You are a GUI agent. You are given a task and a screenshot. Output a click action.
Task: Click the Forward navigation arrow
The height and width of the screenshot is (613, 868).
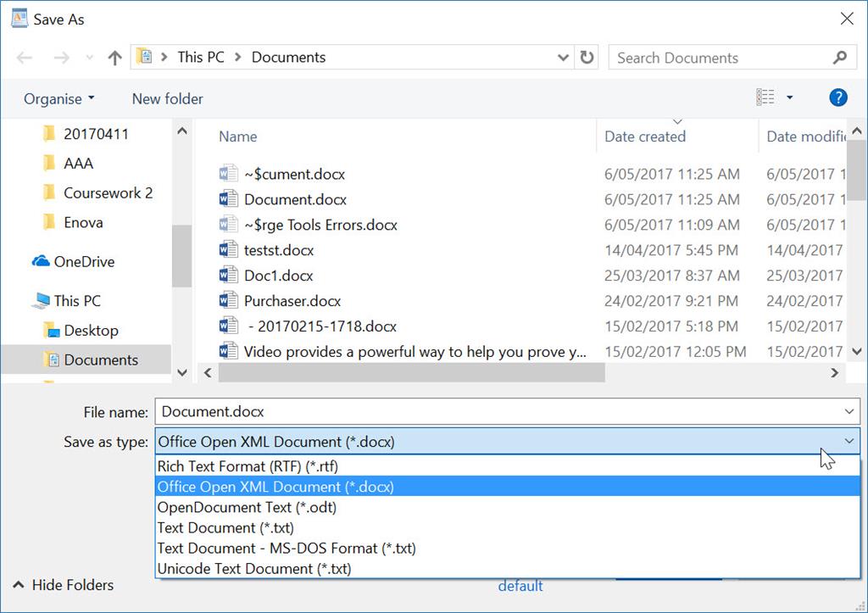61,58
